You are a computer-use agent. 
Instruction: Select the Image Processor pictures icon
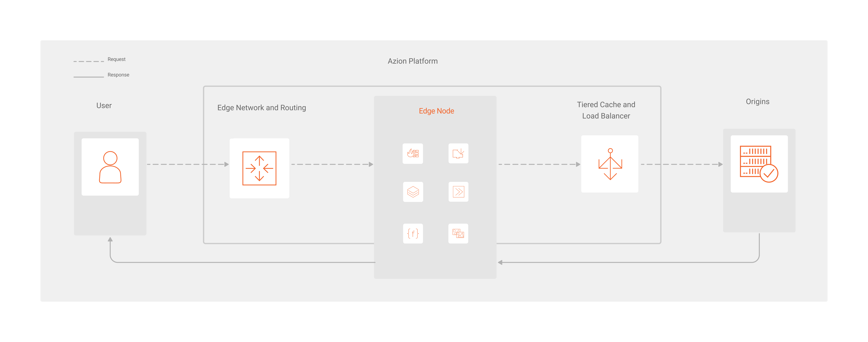point(458,233)
